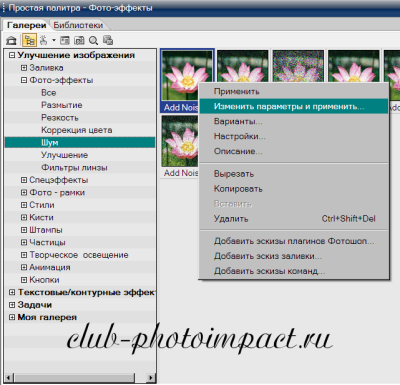The width and height of the screenshot is (400, 385).
Task: Expand the Стили node
Action: pos(24,205)
